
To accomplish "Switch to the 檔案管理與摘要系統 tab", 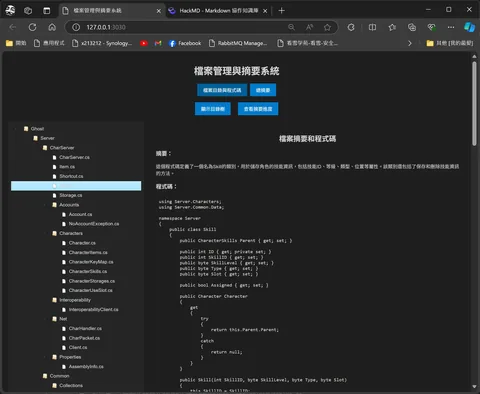I will click(x=112, y=11).
